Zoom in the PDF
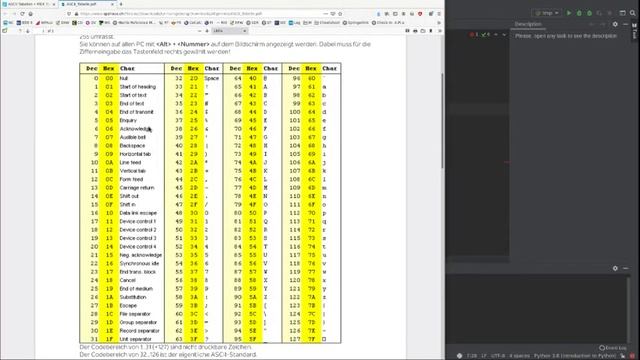 207,31
